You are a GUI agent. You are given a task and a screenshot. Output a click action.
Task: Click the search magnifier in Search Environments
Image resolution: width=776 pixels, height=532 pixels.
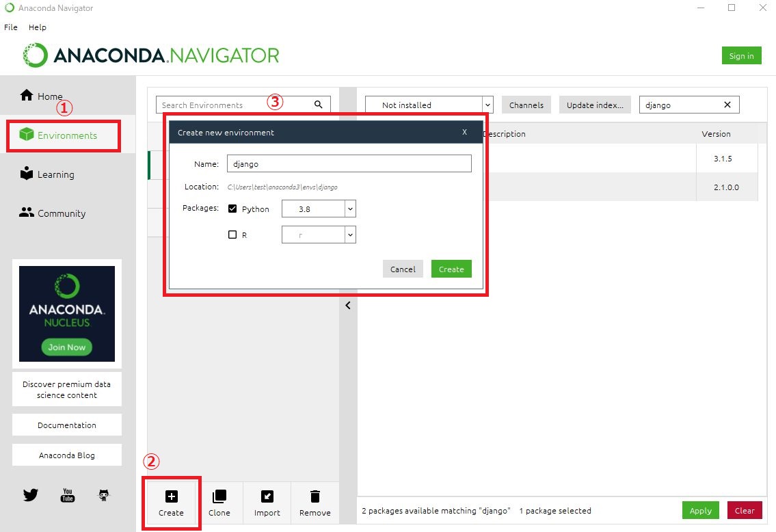pos(318,105)
